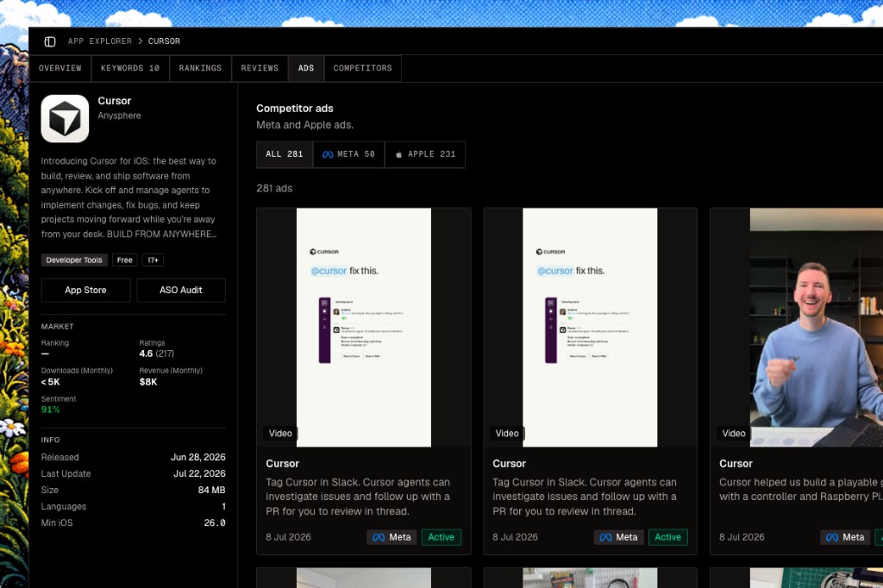The image size is (883, 588).
Task: Click the 26.0 Min iOS value
Action: pyautogui.click(x=215, y=522)
